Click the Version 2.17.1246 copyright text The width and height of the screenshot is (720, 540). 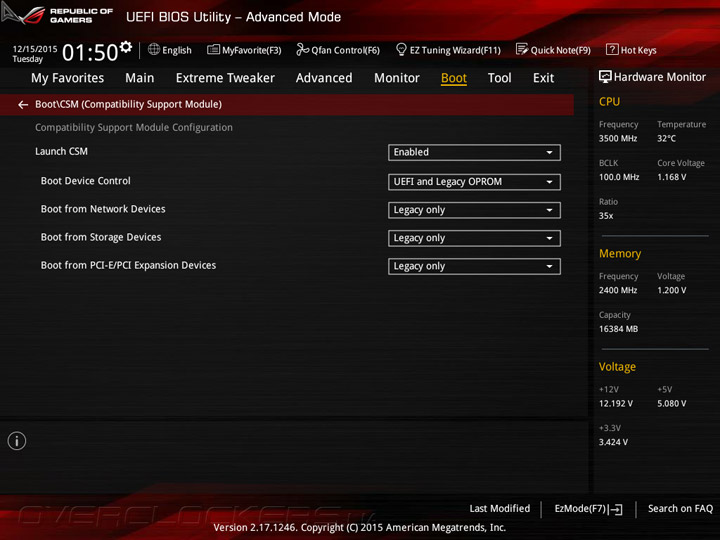(x=360, y=528)
